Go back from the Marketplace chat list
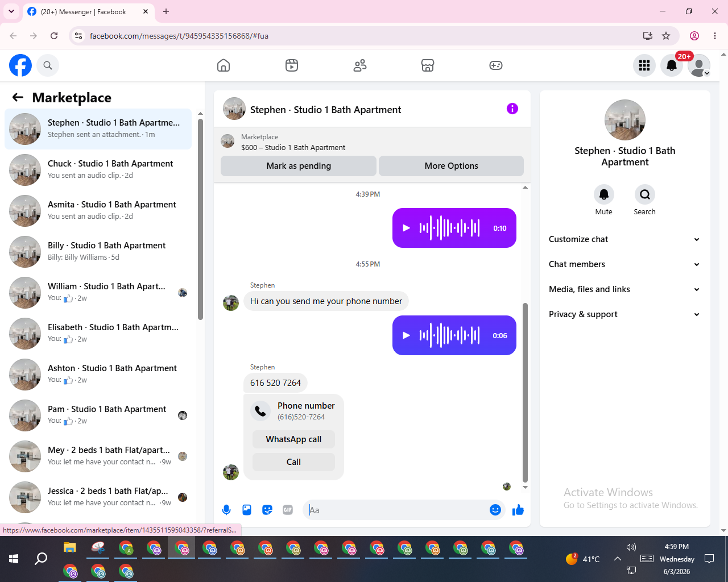 (18, 97)
